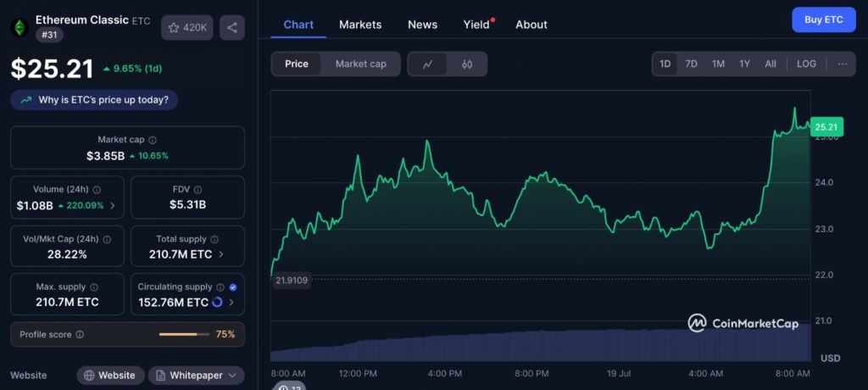Click the Profile score info icon
Screen dimensions: 868x390
point(80,335)
